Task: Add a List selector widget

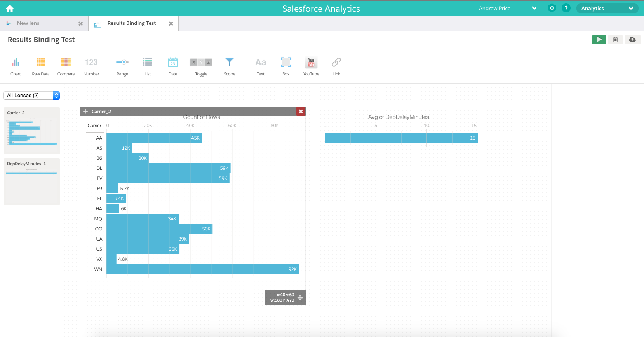Action: click(x=148, y=67)
